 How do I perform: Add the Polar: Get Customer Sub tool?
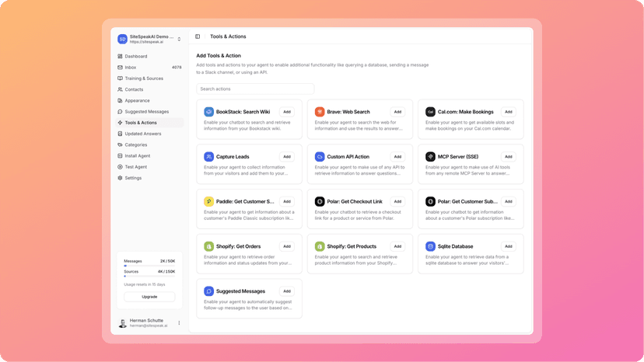pos(509,201)
